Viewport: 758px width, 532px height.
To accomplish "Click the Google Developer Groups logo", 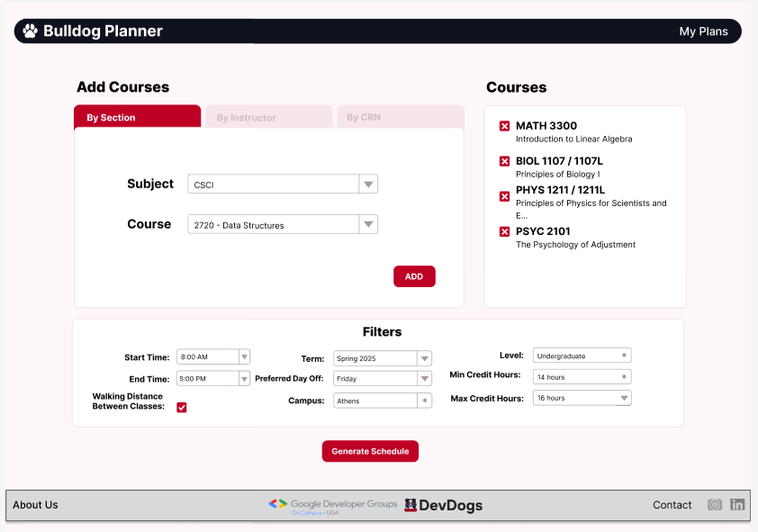I will tap(332, 506).
